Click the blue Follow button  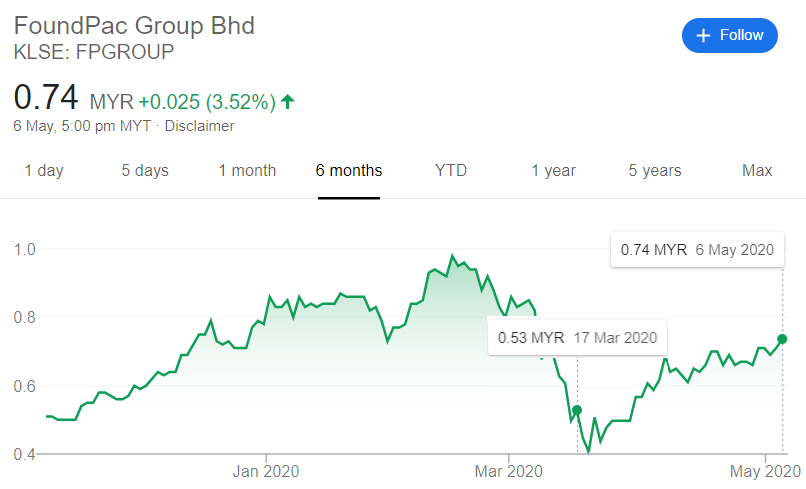(x=729, y=35)
